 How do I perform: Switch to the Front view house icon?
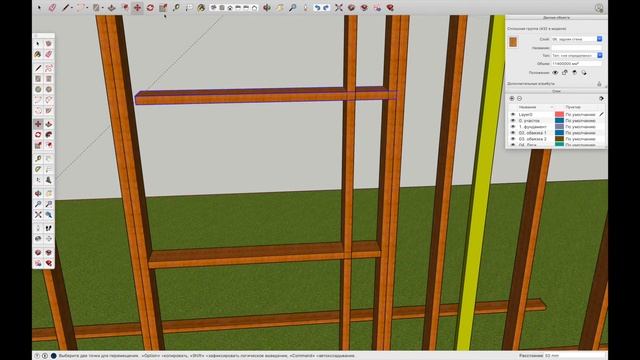tap(230, 7)
